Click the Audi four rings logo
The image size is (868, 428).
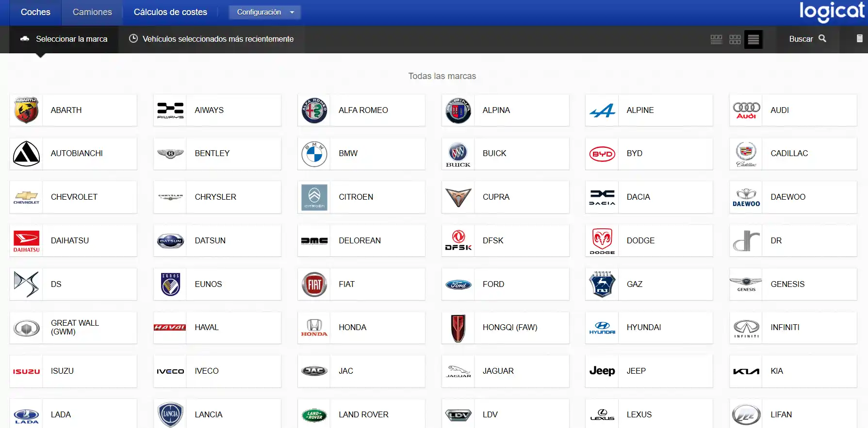tap(746, 111)
